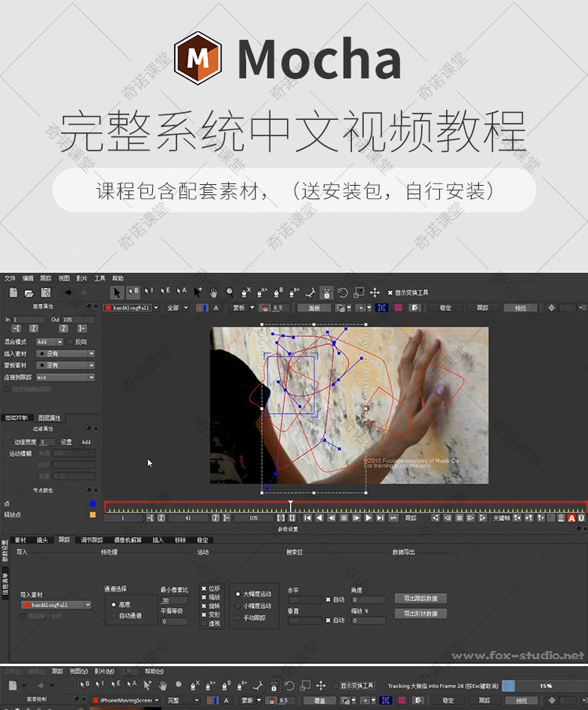Screen dimensions: 588x710
Task: Select the pick-inner 'I' arrow tool
Action: (149, 292)
